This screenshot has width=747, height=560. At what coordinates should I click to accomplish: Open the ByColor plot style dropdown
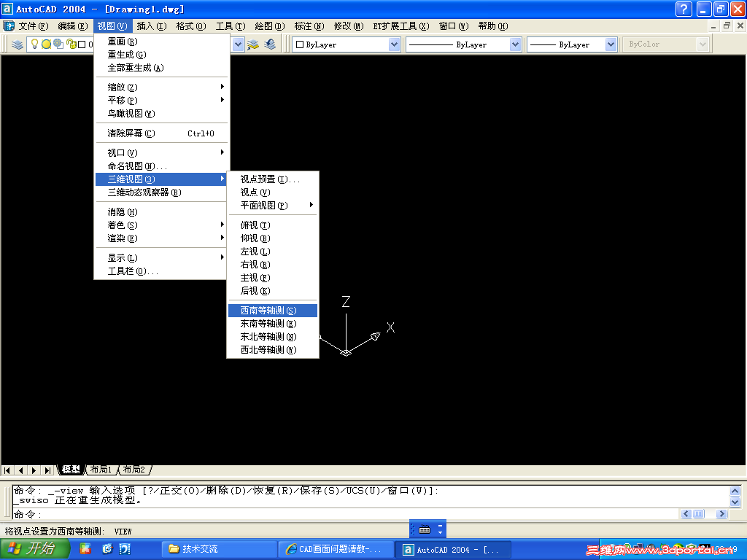pos(703,44)
